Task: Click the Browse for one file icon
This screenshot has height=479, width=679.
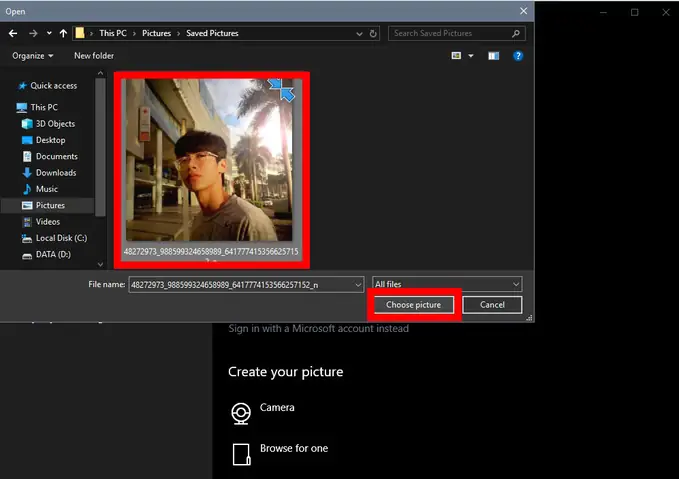Action: point(241,454)
